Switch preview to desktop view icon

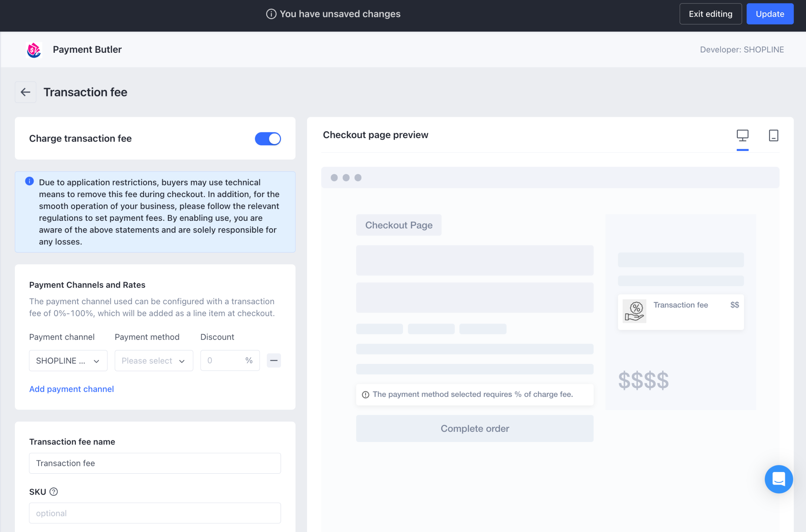click(x=742, y=136)
